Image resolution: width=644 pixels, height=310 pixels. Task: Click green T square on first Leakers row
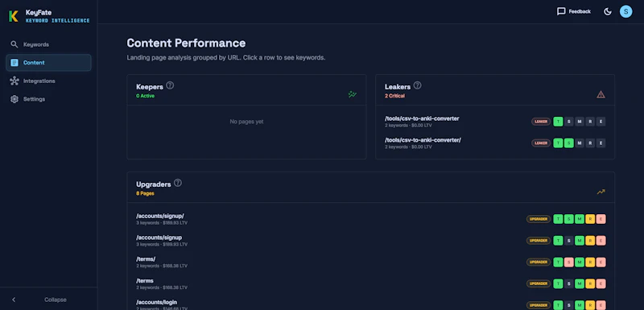pyautogui.click(x=558, y=122)
